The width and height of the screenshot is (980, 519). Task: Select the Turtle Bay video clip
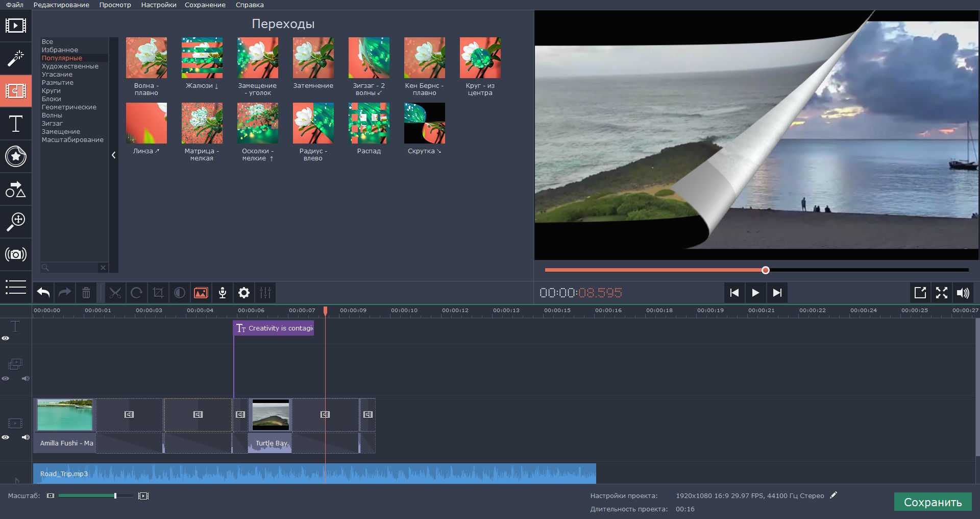tap(270, 426)
